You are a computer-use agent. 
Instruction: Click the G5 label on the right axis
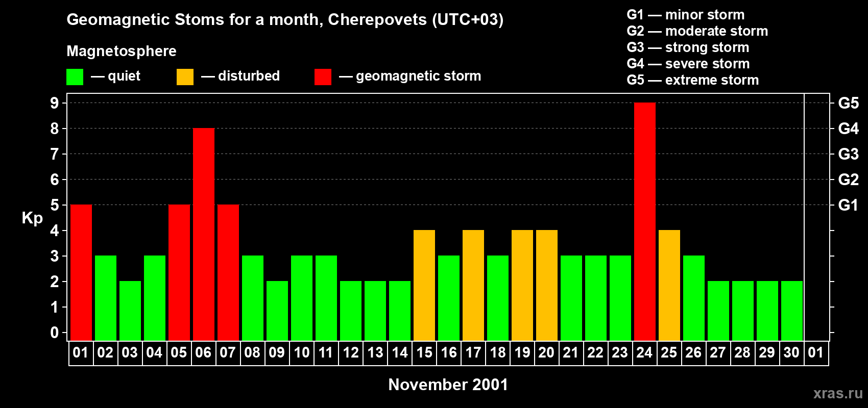pyautogui.click(x=849, y=103)
